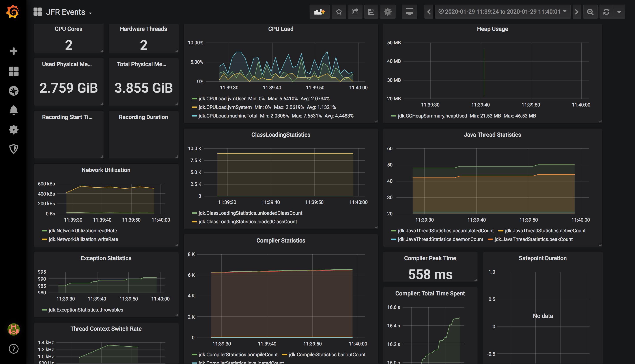Click the machineTotal blue legend color swatch
This screenshot has height=364, width=635.
[x=194, y=116]
